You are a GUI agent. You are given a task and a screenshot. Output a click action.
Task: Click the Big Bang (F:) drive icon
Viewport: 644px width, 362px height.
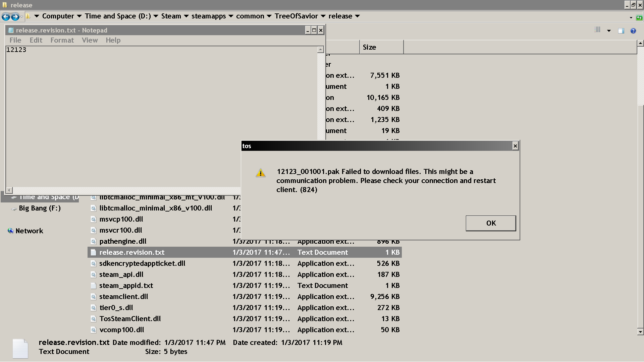(x=14, y=208)
